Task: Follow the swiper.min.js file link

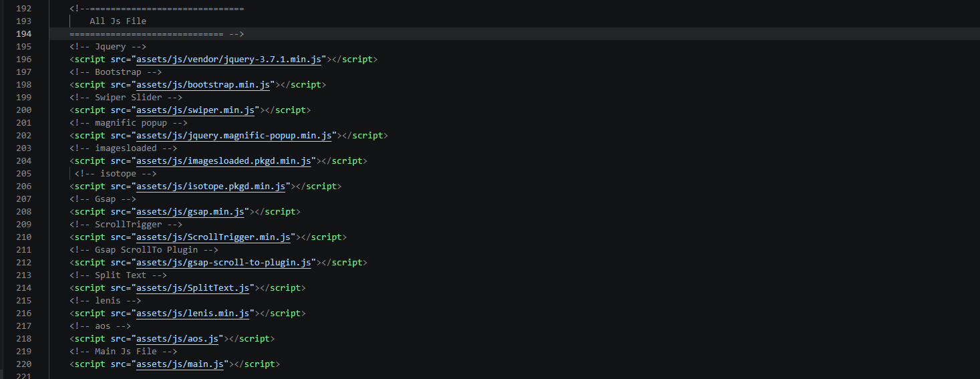Action: [196, 110]
